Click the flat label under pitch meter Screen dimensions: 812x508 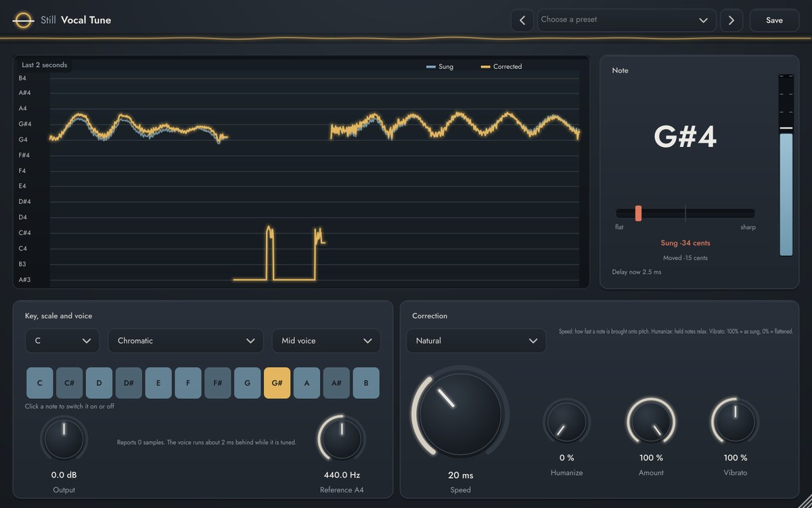click(x=619, y=228)
